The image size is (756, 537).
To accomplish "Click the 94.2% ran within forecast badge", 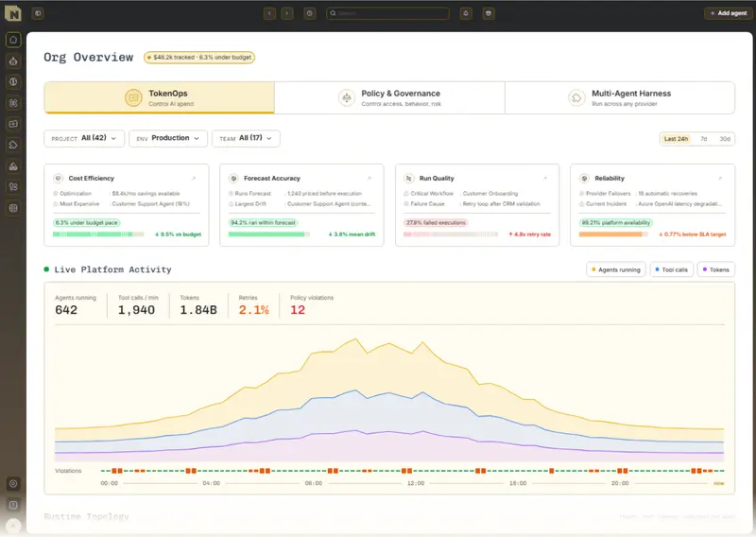I will (x=264, y=223).
